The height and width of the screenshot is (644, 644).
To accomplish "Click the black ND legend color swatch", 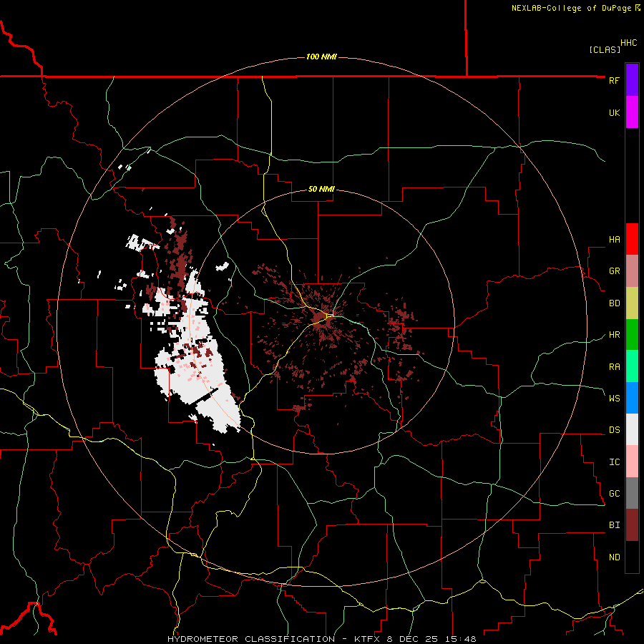I will click(632, 557).
